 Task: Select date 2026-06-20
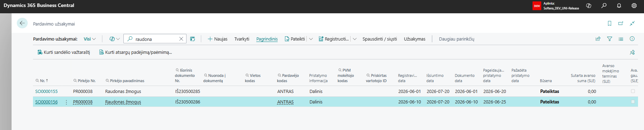point(495,91)
